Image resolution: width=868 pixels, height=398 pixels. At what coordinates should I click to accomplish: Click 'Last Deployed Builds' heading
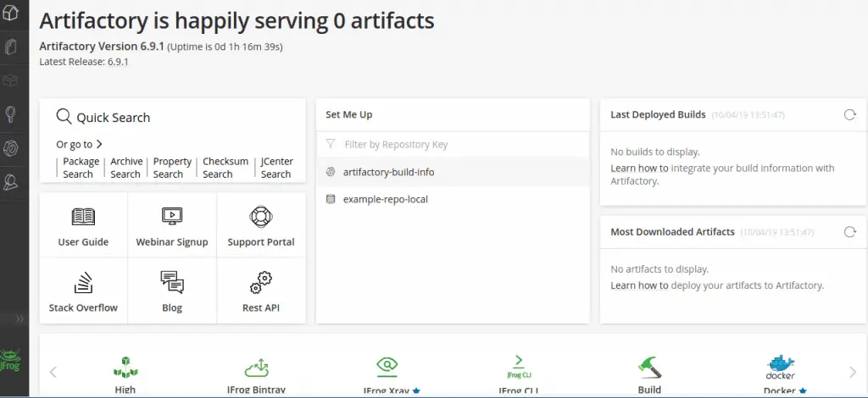click(658, 114)
